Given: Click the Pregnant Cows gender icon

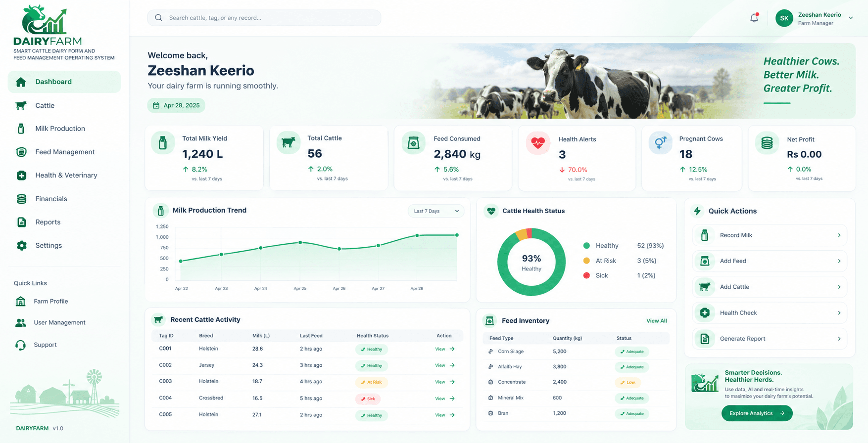Looking at the screenshot, I should coord(660,143).
